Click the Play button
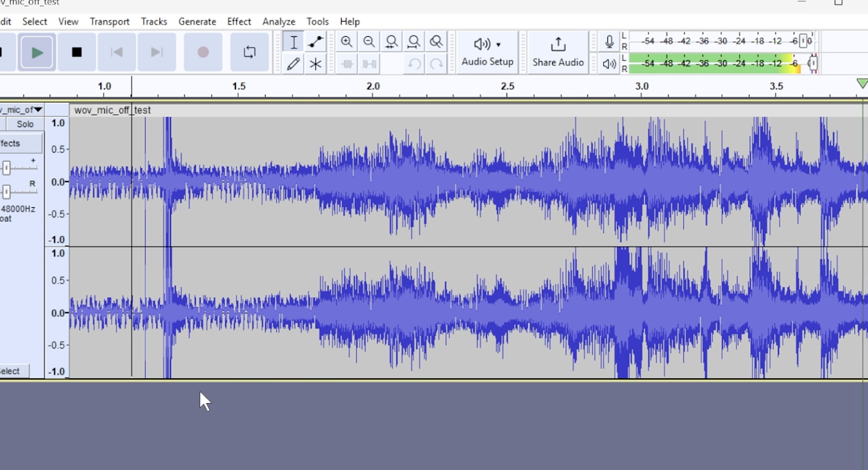This screenshot has width=868, height=470. pyautogui.click(x=37, y=52)
